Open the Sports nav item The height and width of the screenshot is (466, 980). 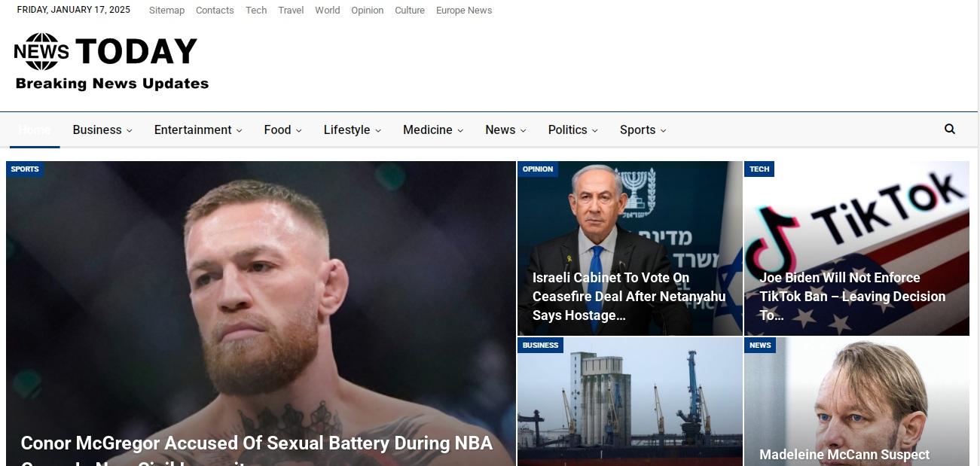[637, 129]
